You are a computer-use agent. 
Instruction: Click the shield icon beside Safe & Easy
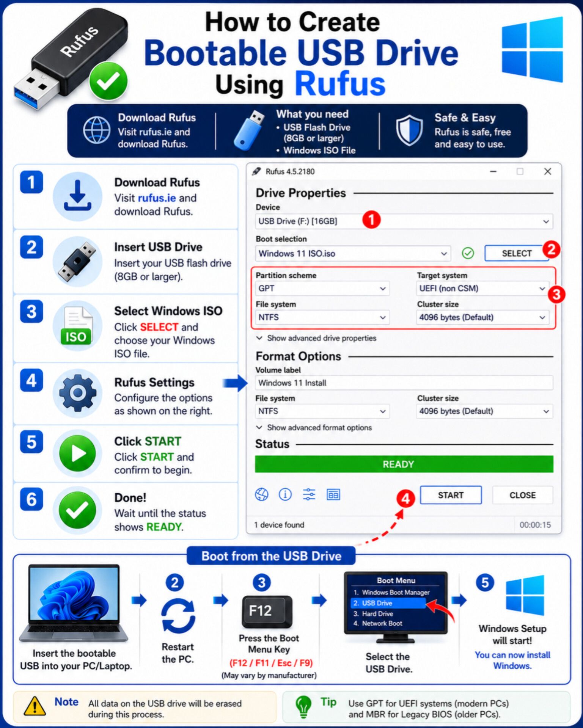point(410,130)
